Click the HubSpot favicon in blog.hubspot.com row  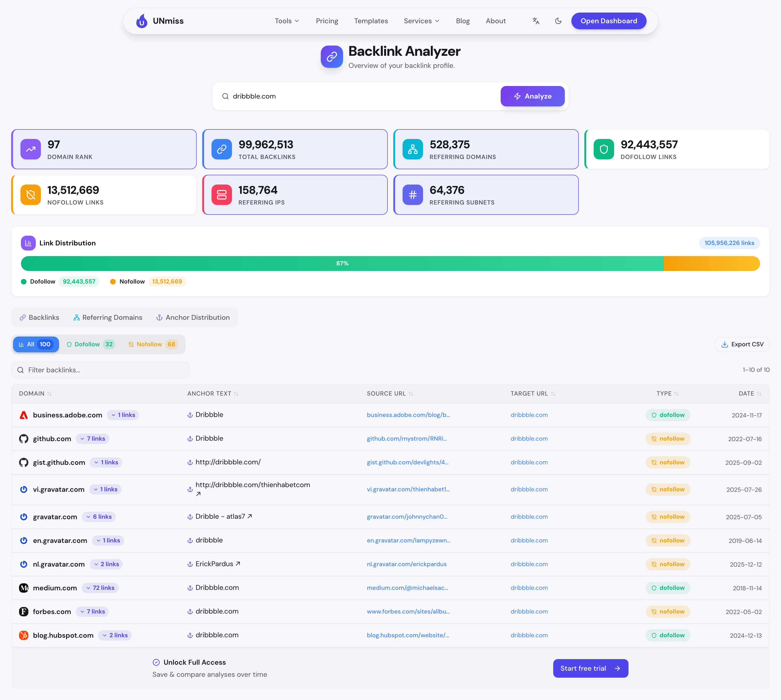pos(24,635)
